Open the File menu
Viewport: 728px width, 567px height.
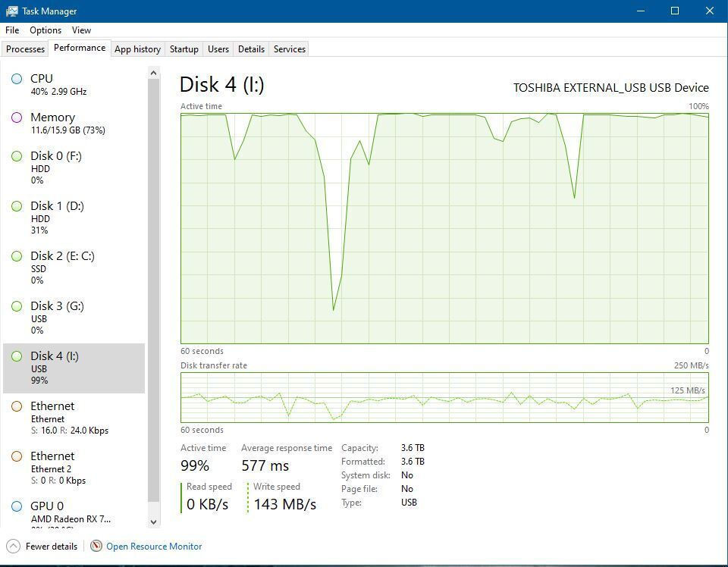(x=12, y=30)
